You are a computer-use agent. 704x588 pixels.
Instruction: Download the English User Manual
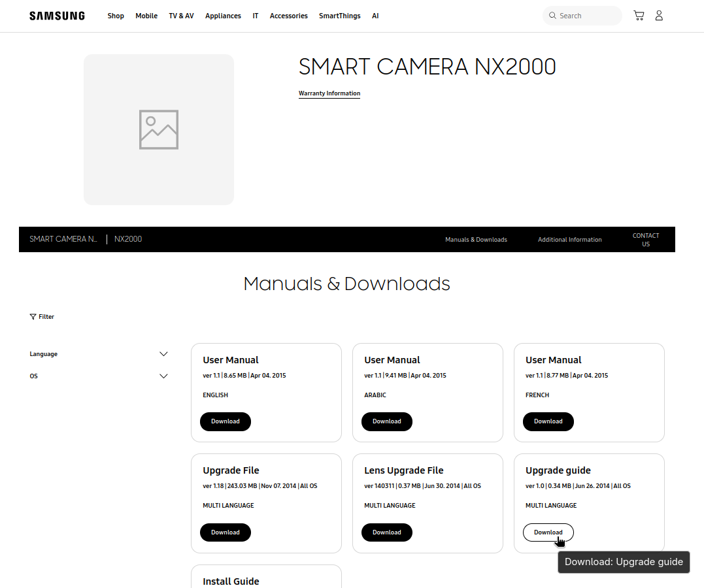point(226,421)
